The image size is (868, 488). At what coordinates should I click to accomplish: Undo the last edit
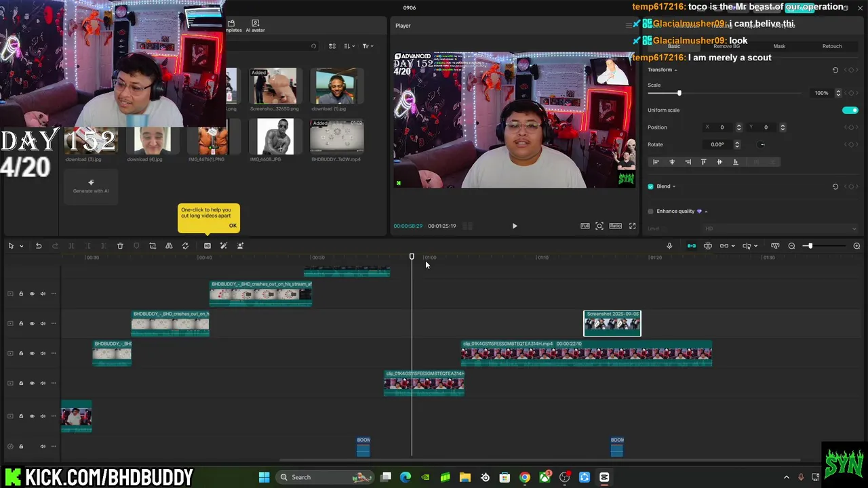click(x=39, y=246)
